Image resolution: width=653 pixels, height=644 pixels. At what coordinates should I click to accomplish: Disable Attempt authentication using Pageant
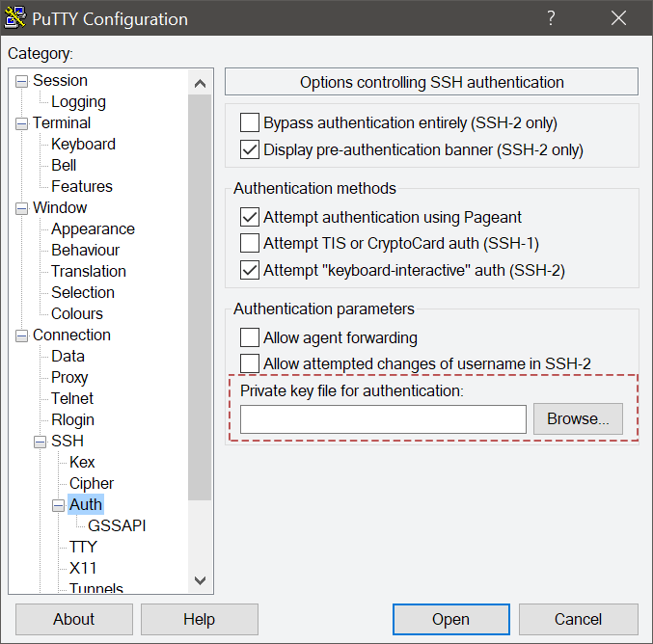coord(250,217)
